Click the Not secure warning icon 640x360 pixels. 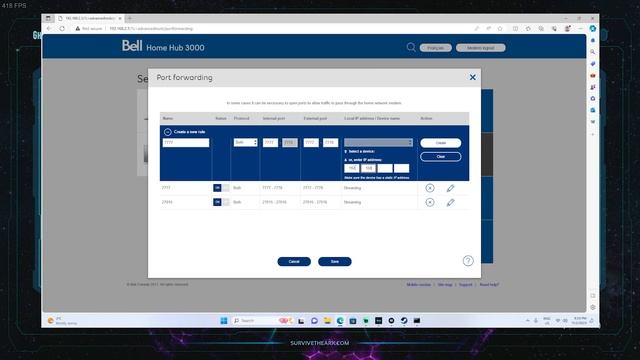[x=78, y=29]
